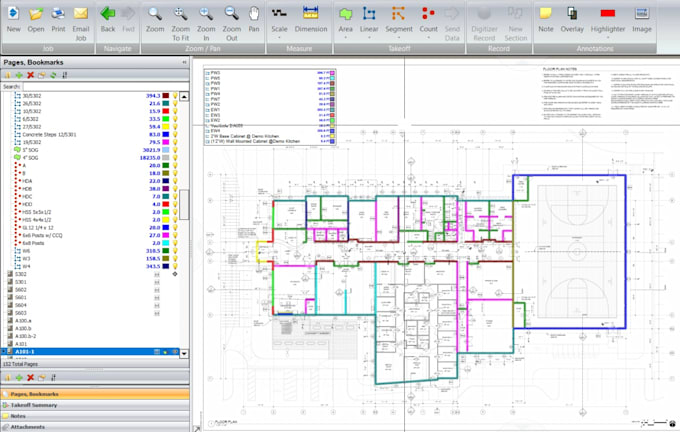Image resolution: width=680 pixels, height=432 pixels.
Task: Toggle lightbulb visibility for GL12 1/4 x 12
Action: pyautogui.click(x=175, y=227)
